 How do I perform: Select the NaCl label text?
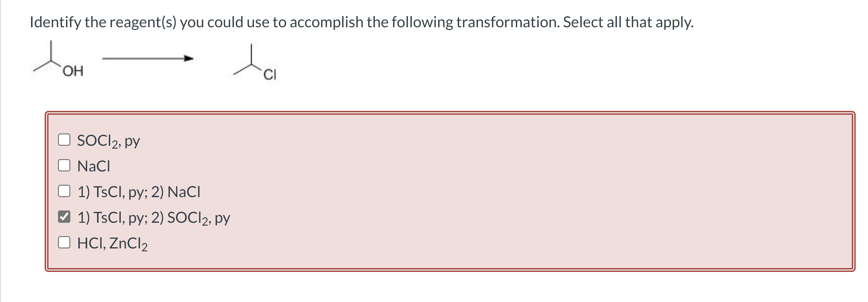tap(94, 165)
